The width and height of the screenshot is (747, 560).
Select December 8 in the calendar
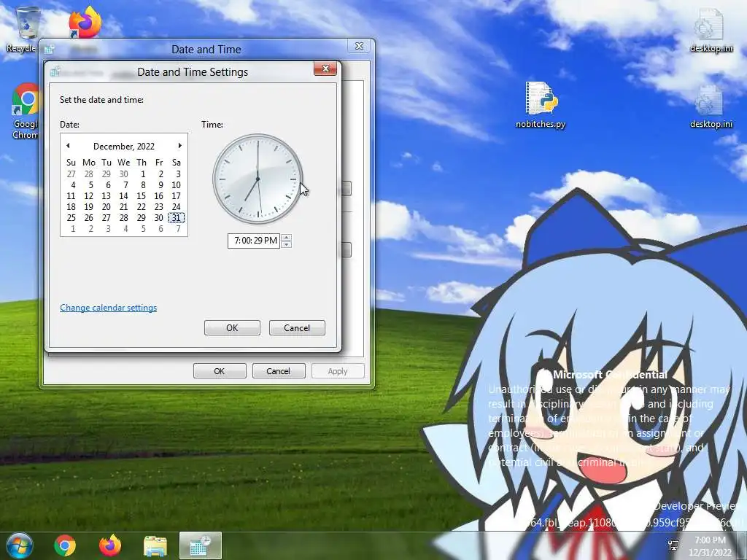pos(143,184)
